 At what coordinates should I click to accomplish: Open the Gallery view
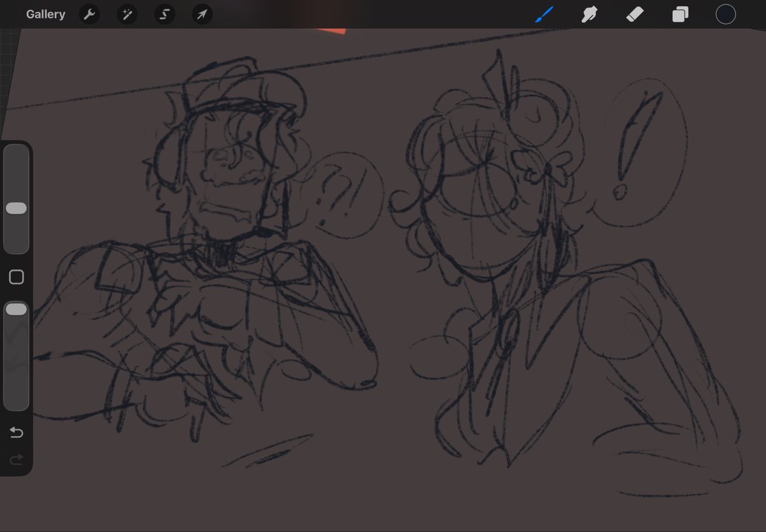click(x=45, y=14)
